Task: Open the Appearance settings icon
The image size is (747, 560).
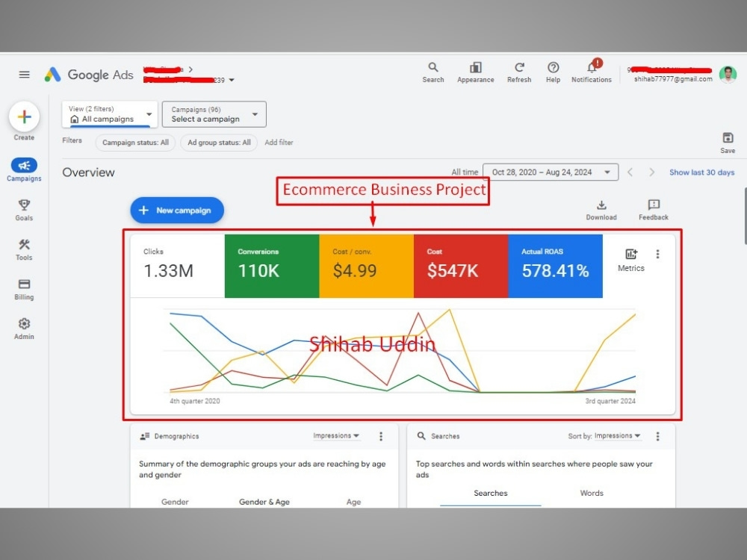Action: pos(475,72)
